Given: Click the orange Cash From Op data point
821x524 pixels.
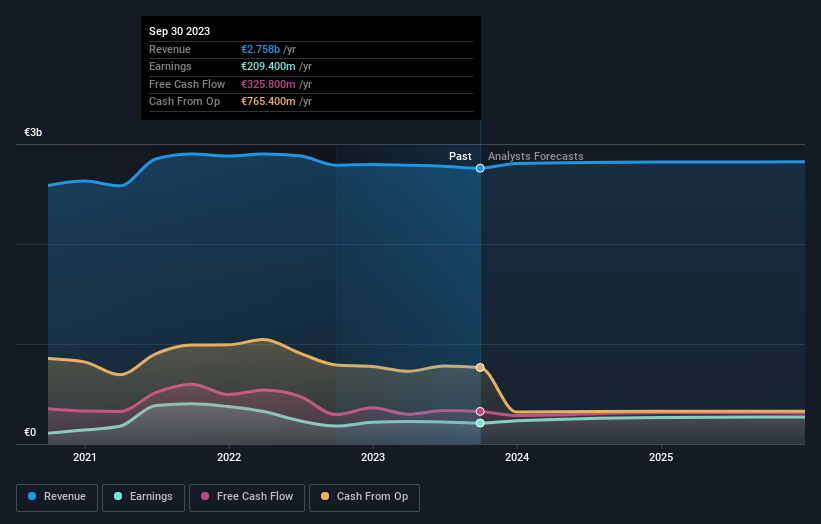Looking at the screenshot, I should (x=480, y=367).
